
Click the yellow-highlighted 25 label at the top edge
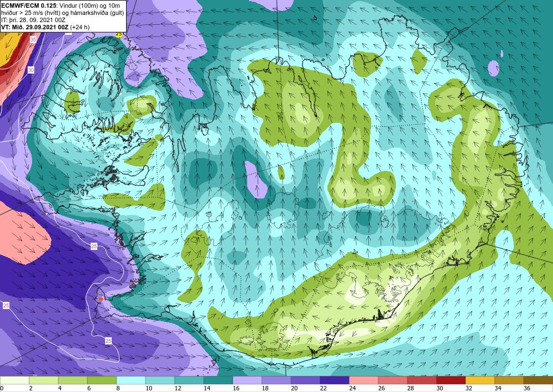pyautogui.click(x=119, y=34)
